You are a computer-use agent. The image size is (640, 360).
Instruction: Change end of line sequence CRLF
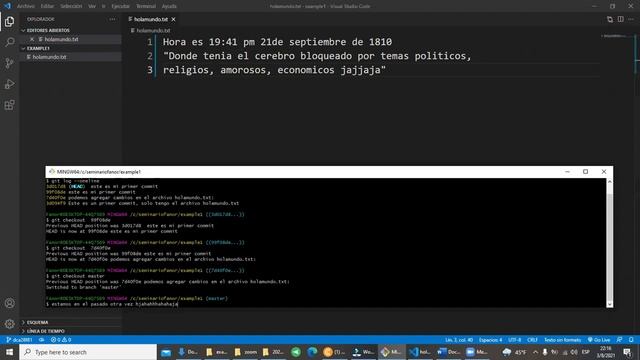pos(532,340)
